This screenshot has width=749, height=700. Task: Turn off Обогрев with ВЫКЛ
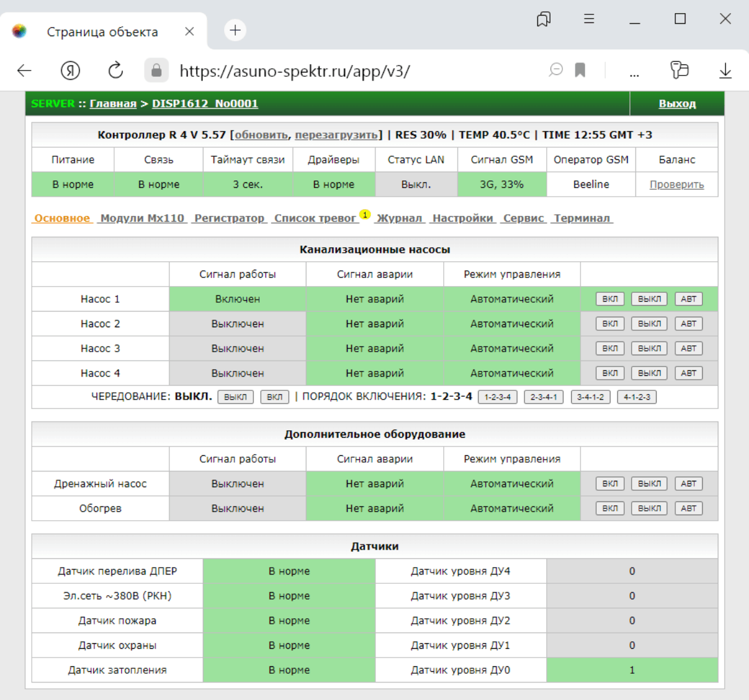649,508
